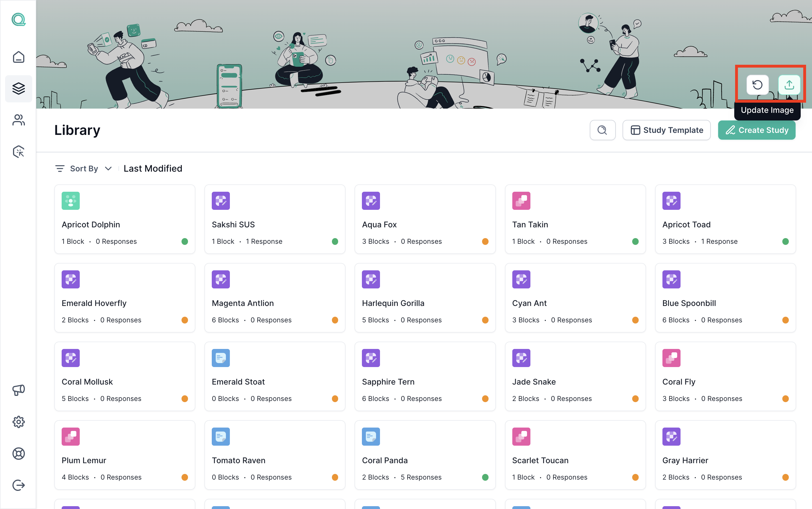Click the green status dot on Apricot Dolphin
This screenshot has height=509, width=812.
click(185, 241)
